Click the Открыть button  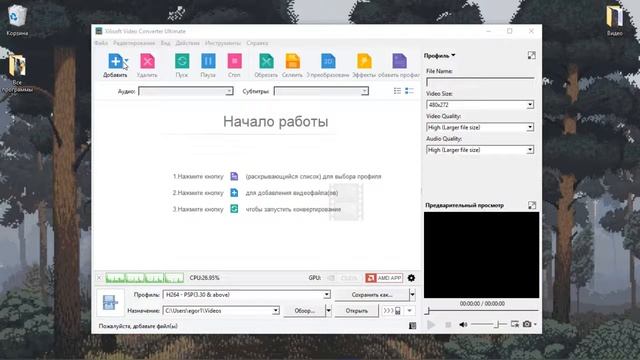click(x=357, y=311)
